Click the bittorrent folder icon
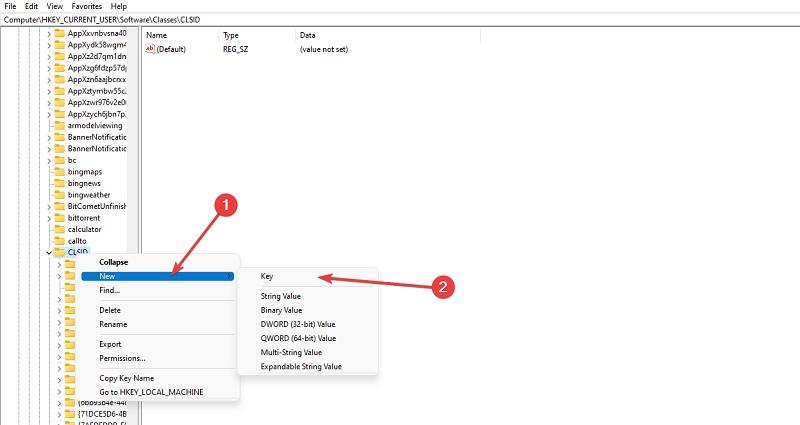This screenshot has height=425, width=800. (60, 218)
